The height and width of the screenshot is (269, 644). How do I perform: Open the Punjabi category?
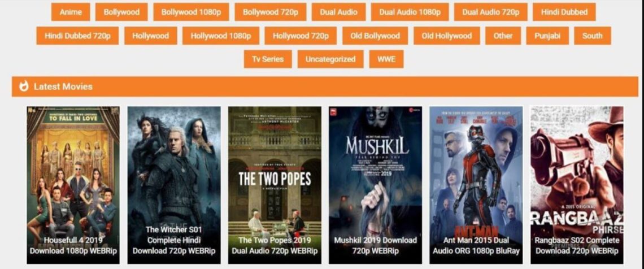tap(547, 36)
